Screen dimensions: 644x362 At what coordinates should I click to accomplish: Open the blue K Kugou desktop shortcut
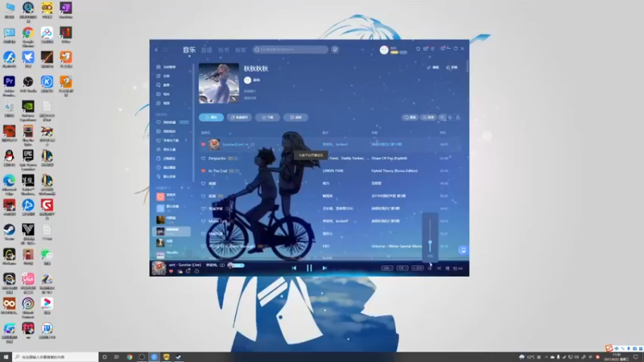click(x=47, y=84)
